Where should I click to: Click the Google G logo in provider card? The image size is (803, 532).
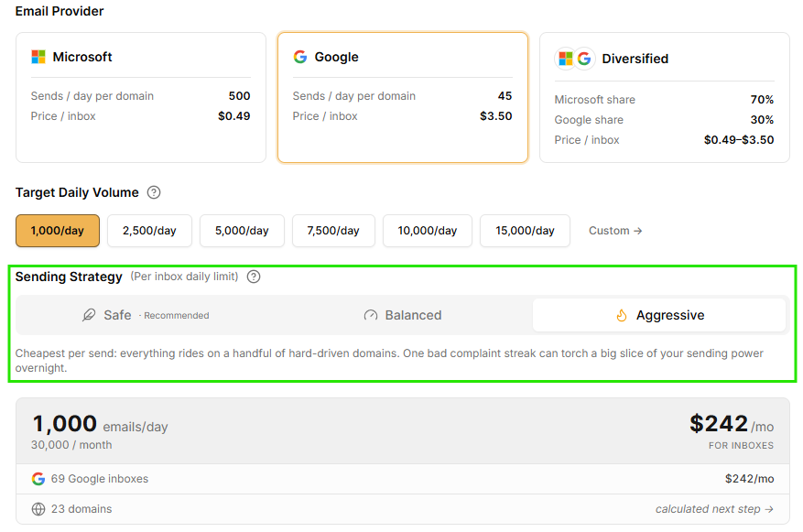[300, 57]
